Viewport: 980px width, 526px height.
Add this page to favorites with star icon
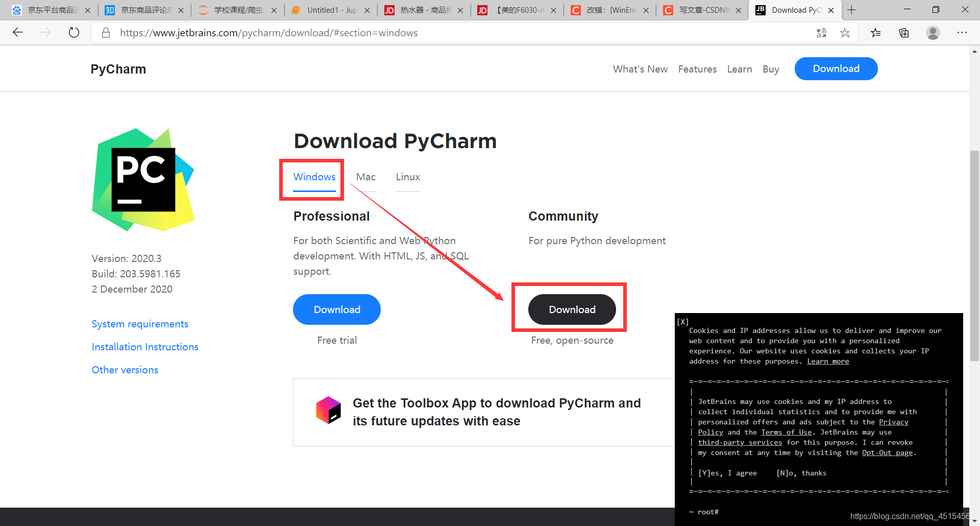pyautogui.click(x=845, y=33)
